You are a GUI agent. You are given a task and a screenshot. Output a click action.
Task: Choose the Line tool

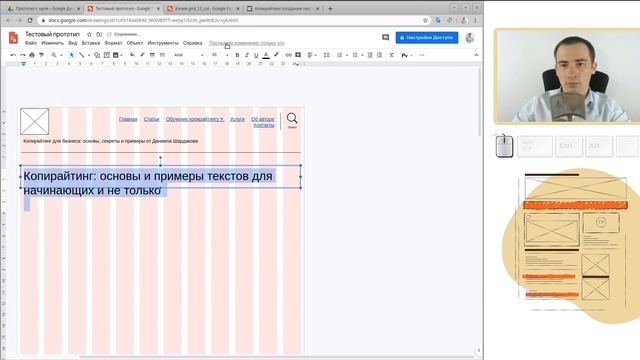click(x=82, y=55)
